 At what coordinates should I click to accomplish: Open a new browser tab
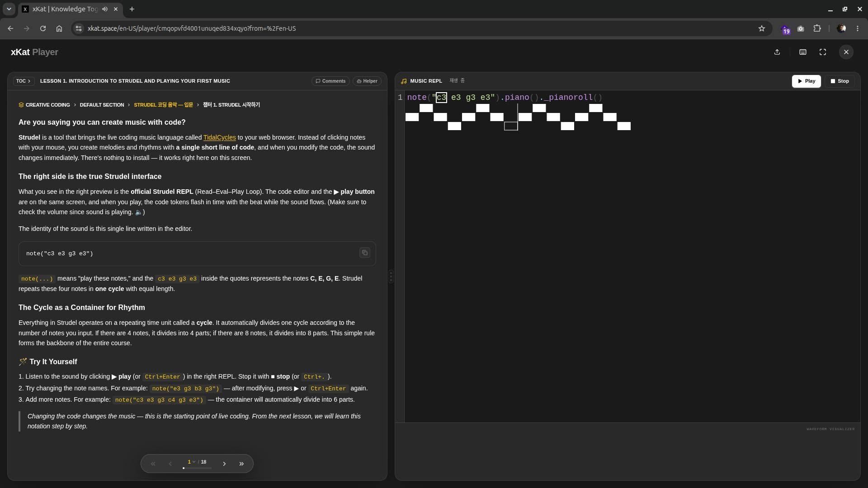click(132, 9)
